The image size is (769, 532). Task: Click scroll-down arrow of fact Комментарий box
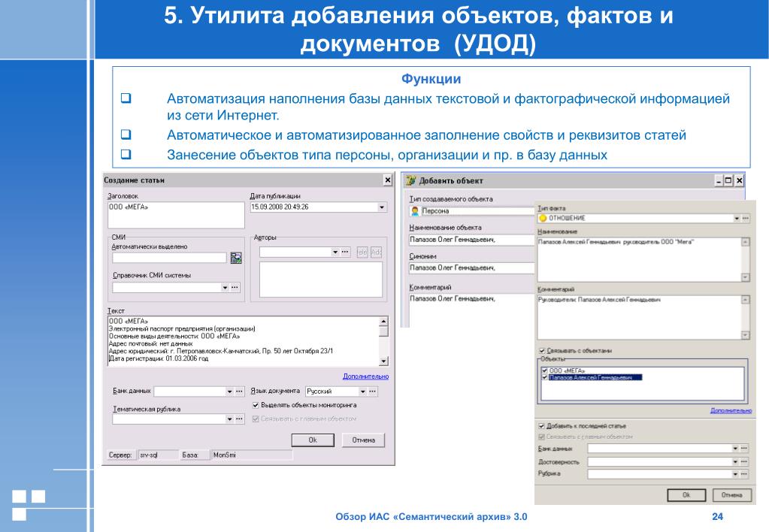tap(745, 335)
